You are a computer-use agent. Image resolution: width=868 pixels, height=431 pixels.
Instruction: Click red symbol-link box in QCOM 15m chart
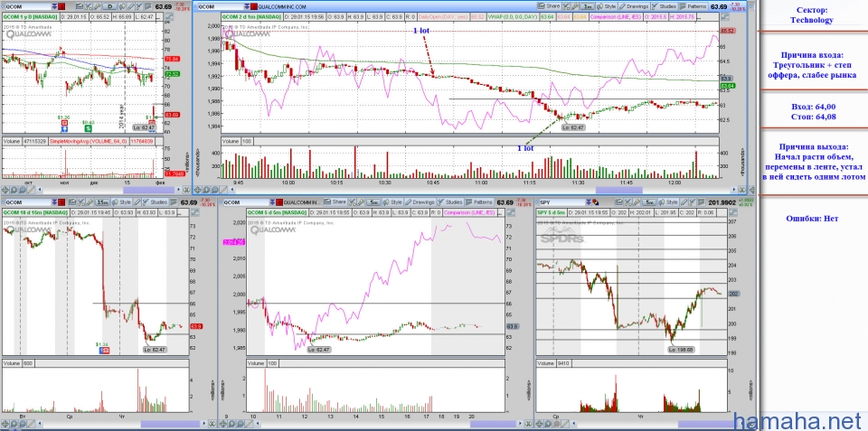(61, 201)
